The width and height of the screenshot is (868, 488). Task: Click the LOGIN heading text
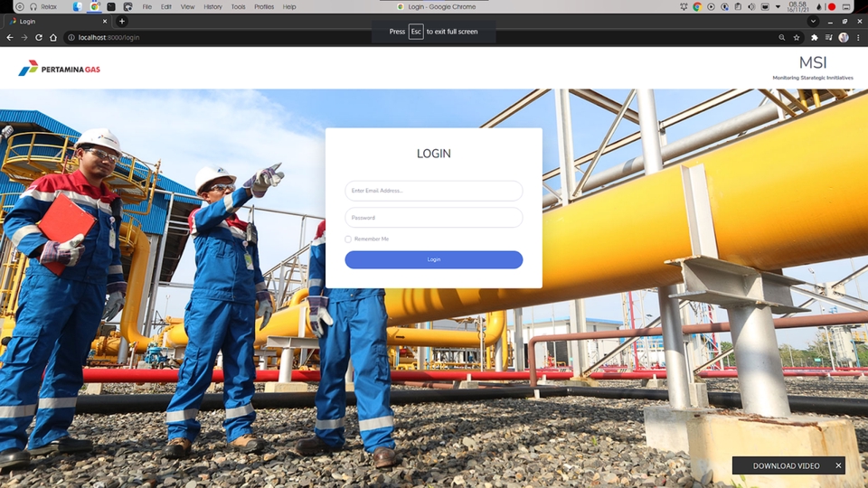pos(433,154)
